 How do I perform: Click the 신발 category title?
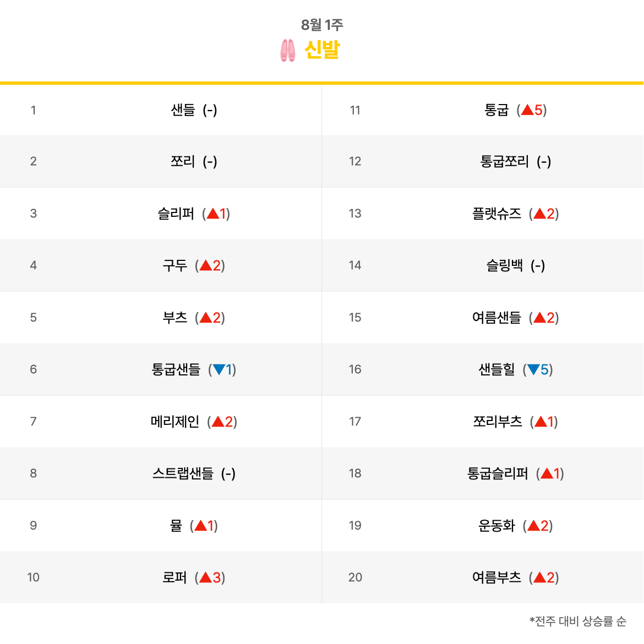tap(322, 50)
